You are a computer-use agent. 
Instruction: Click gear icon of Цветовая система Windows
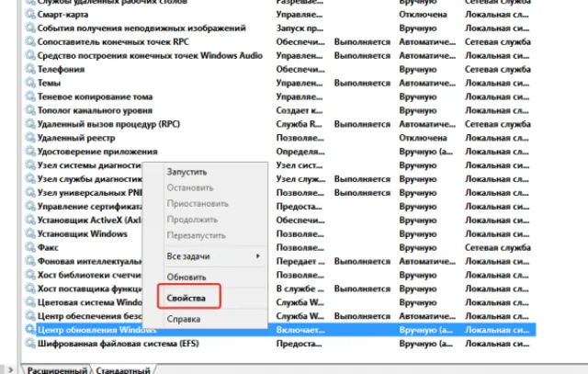[30, 302]
